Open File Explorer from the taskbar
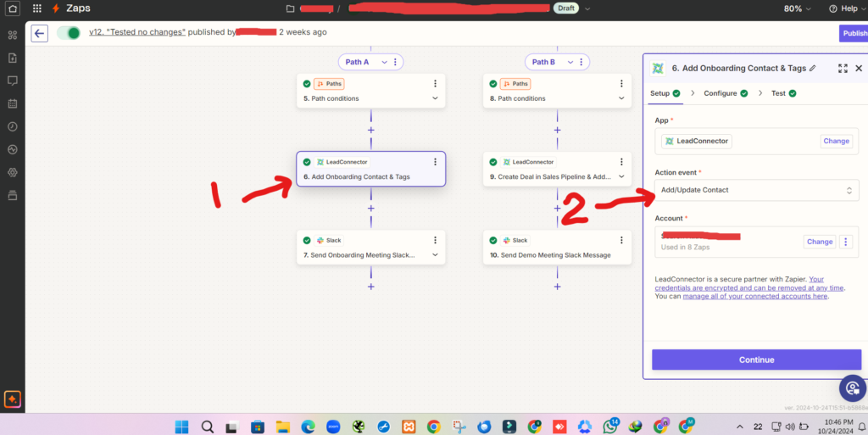 283,427
